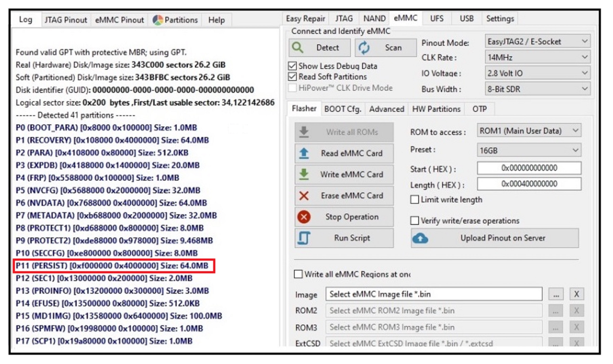
Task: Open the ROM to access dropdown
Action: (529, 131)
